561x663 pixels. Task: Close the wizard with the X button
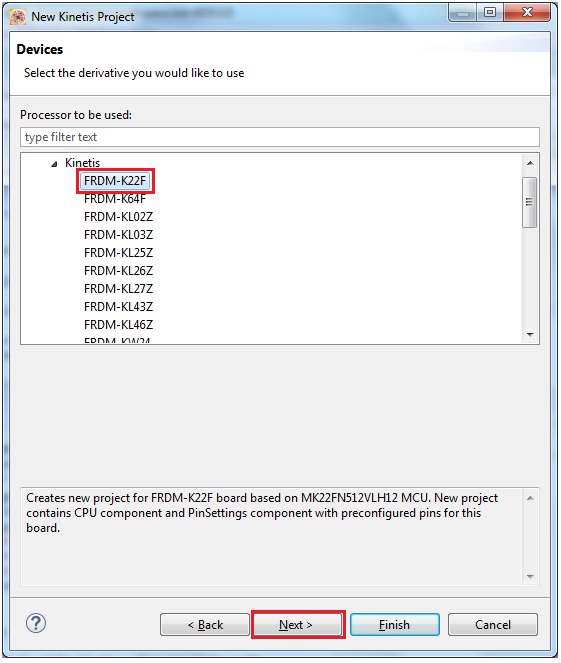[x=527, y=12]
